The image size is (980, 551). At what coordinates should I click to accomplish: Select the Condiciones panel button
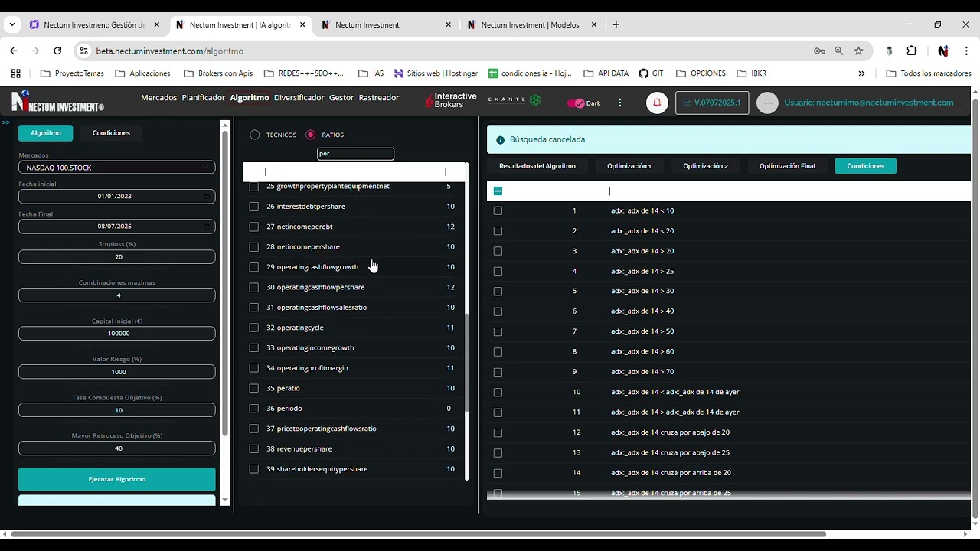(111, 133)
